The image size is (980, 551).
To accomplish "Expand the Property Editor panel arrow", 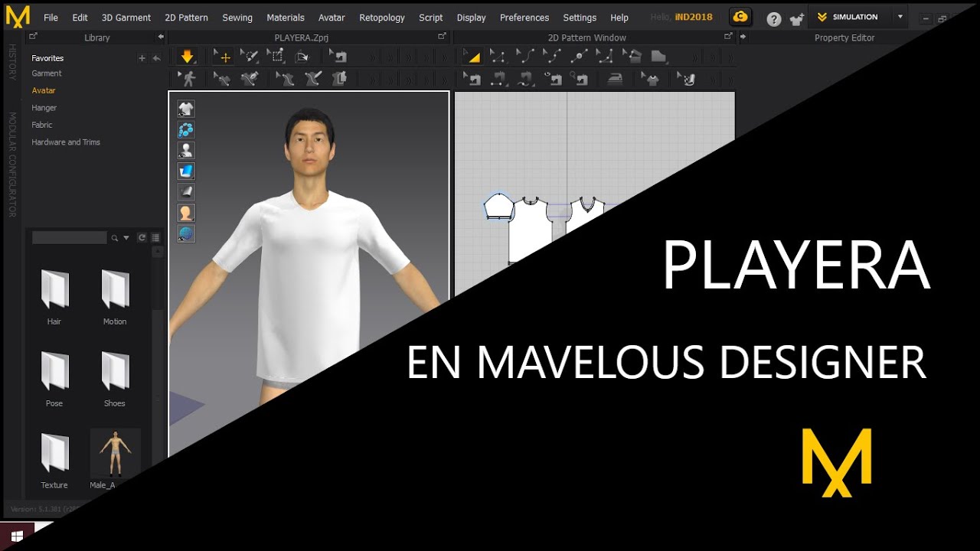I will (743, 37).
